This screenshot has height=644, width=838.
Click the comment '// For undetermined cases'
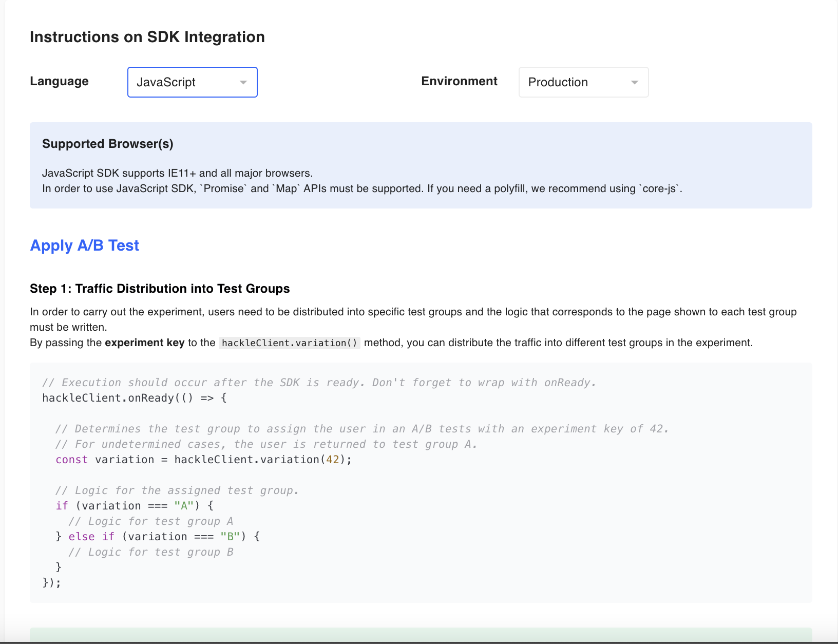266,444
